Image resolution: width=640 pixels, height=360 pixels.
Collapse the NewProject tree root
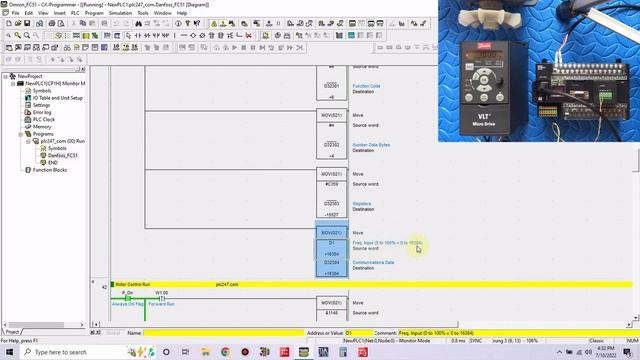pyautogui.click(x=5, y=76)
